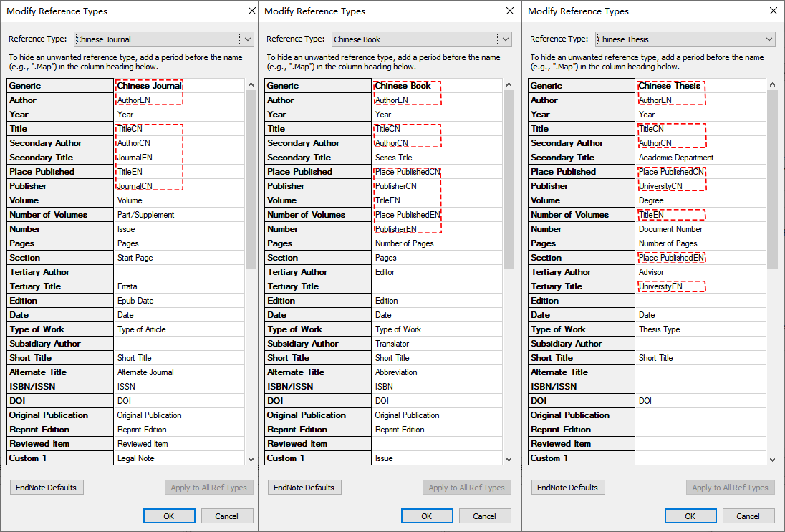Click 'Tertiary Title' generic label in Thesis window
The width and height of the screenshot is (785, 532).
(582, 286)
